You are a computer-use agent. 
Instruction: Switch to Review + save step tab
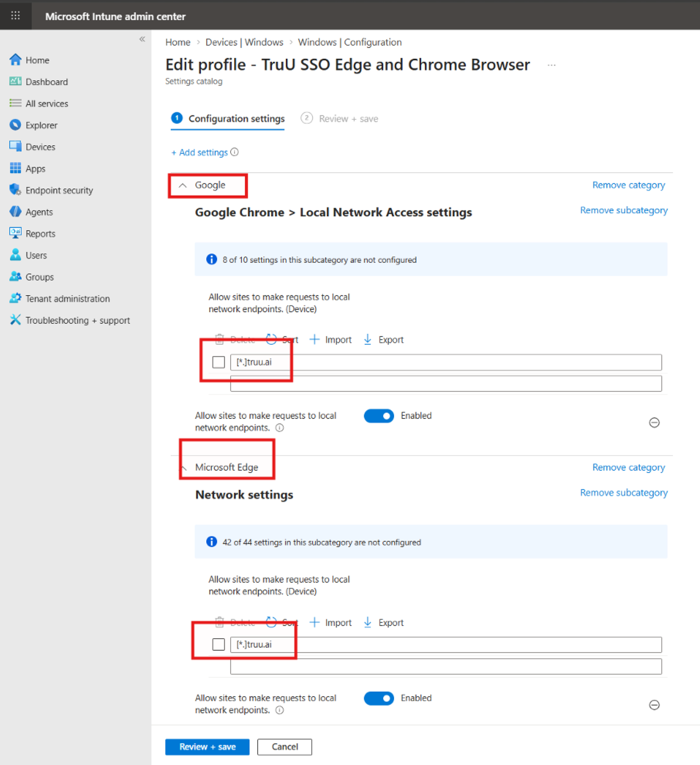coord(340,119)
